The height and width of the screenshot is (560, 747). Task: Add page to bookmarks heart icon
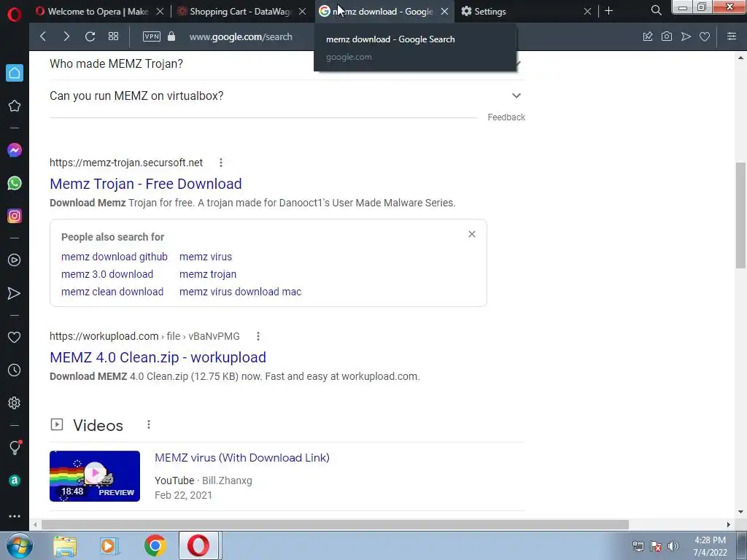(x=705, y=36)
